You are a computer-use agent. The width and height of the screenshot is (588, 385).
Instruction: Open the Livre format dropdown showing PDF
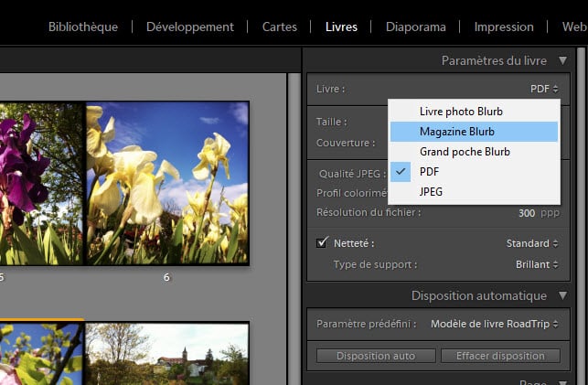(544, 89)
